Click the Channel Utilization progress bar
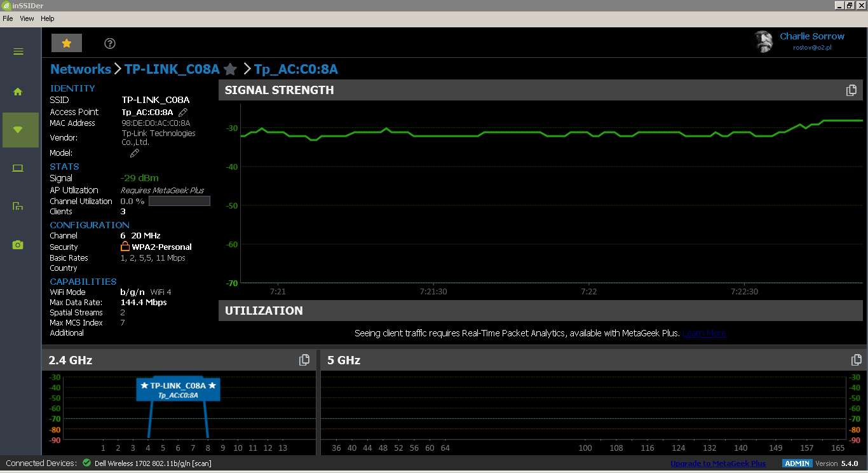 pyautogui.click(x=179, y=200)
